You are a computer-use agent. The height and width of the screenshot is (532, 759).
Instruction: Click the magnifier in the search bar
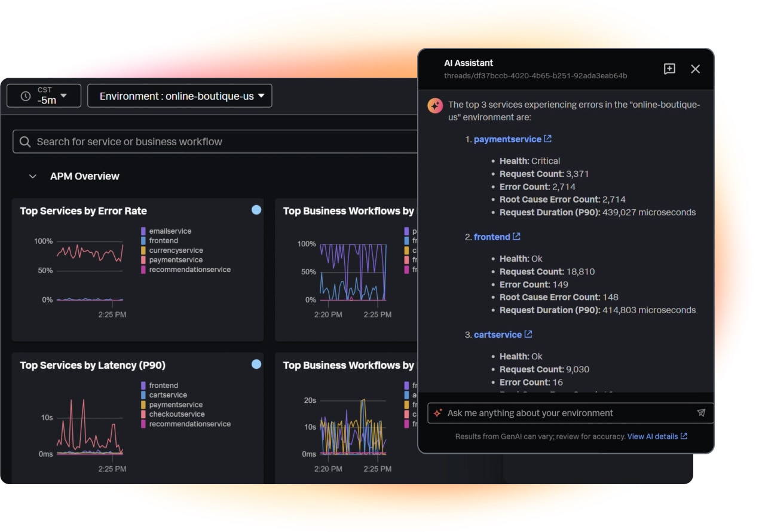click(25, 141)
